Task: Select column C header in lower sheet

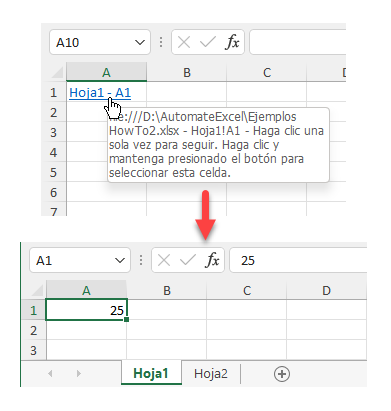Action: click(247, 290)
